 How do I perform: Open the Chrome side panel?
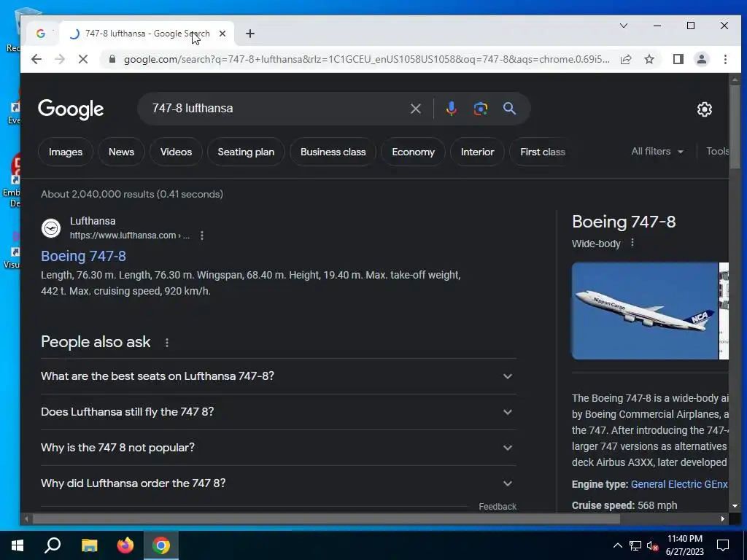[x=678, y=59]
